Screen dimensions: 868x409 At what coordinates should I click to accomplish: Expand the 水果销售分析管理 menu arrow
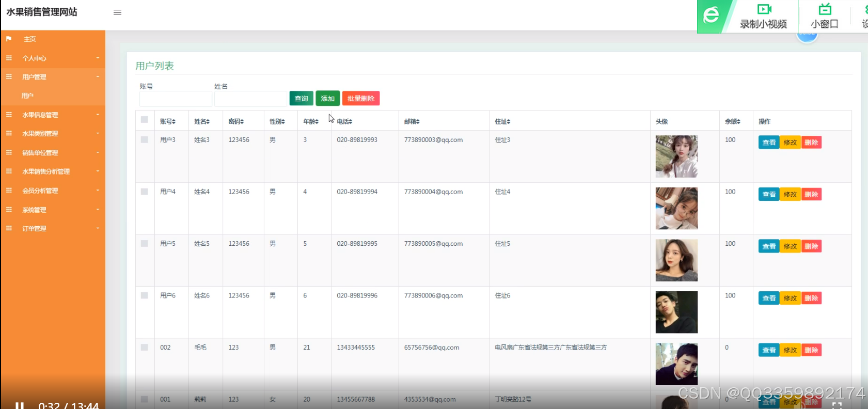click(98, 171)
